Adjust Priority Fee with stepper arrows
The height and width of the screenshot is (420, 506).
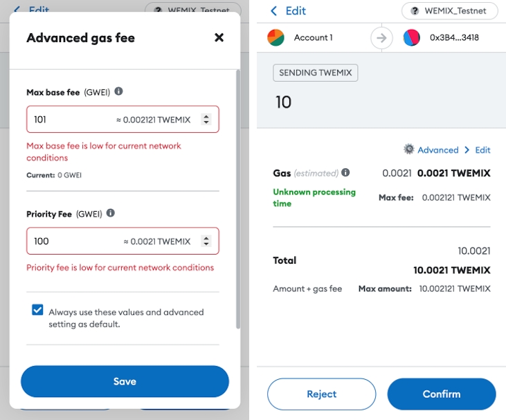coord(206,241)
